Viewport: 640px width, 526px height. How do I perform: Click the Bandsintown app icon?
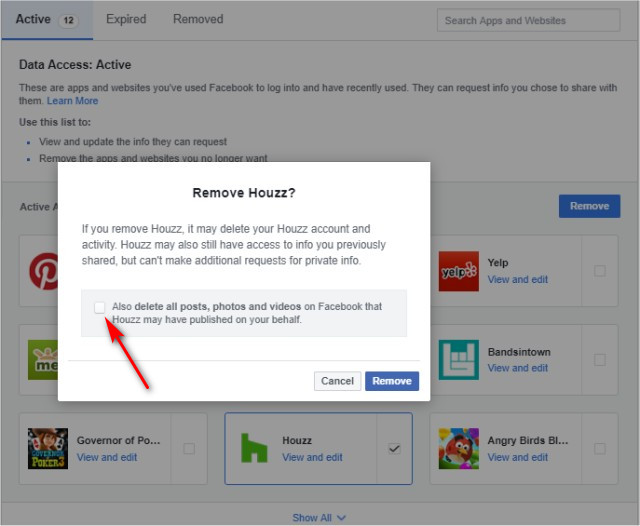[x=458, y=360]
